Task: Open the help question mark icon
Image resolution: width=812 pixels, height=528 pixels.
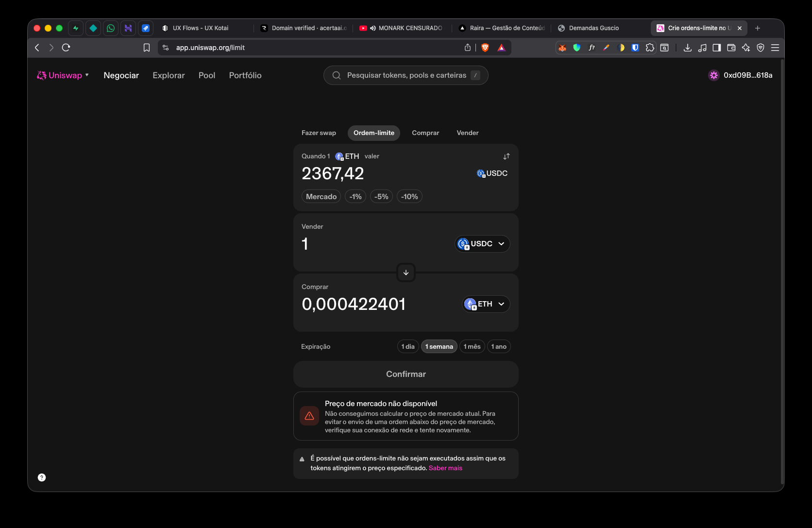Action: (x=42, y=477)
